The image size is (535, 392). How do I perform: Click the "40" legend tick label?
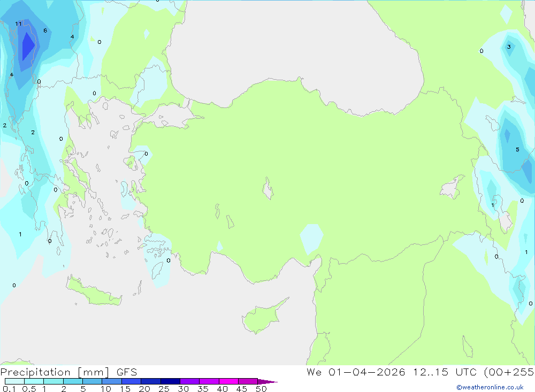[x=223, y=389]
